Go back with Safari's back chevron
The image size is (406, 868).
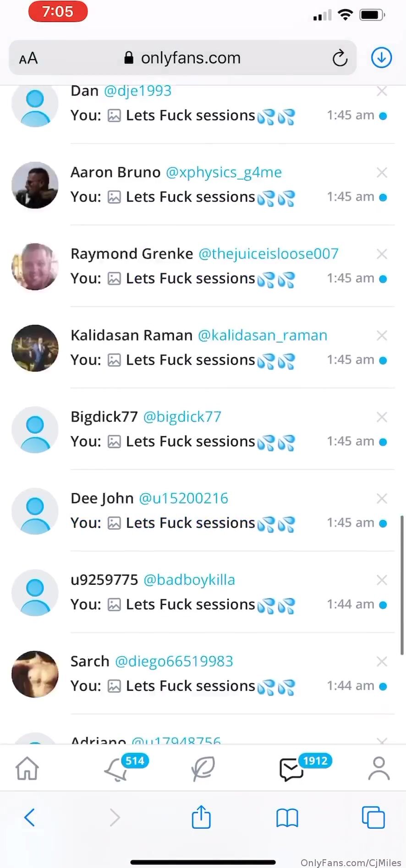point(29,817)
